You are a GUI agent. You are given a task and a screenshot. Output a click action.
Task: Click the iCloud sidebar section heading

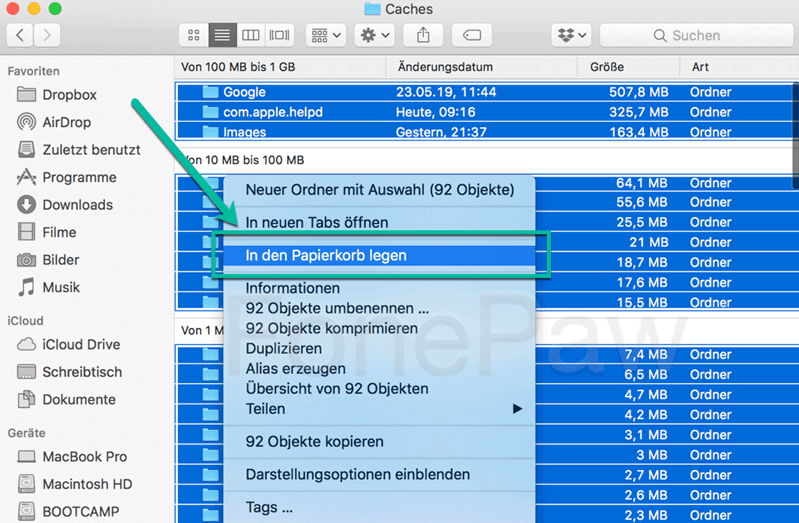tap(25, 321)
